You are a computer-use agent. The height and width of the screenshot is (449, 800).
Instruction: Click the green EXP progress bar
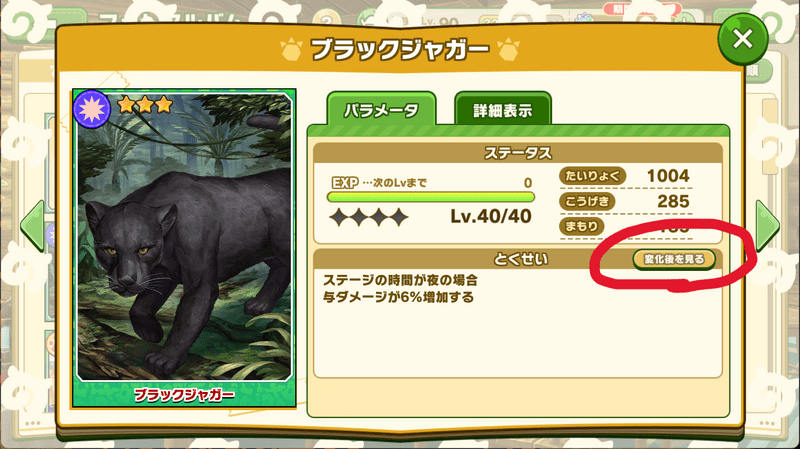point(431,197)
